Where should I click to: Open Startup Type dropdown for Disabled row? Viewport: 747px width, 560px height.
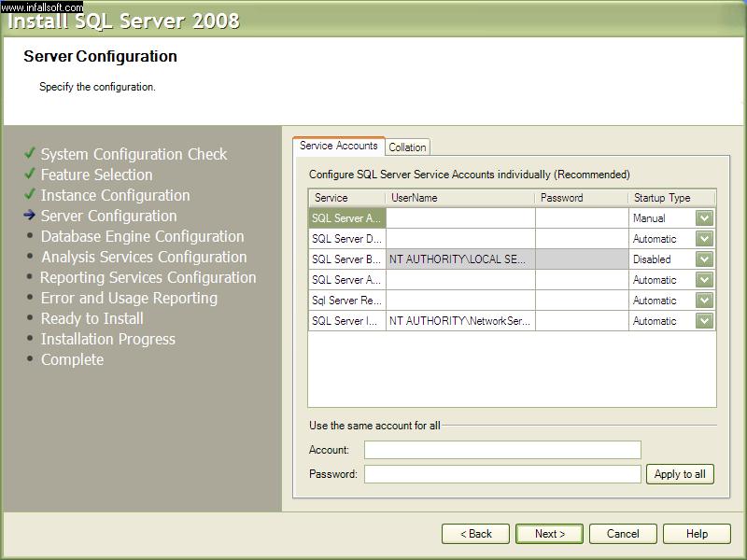[704, 259]
